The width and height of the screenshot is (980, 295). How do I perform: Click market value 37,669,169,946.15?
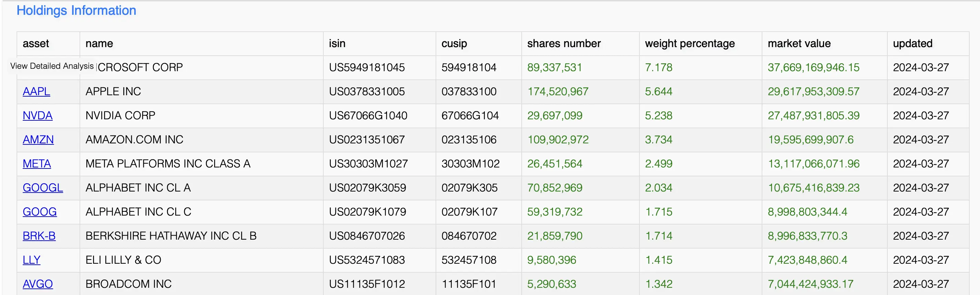(813, 68)
